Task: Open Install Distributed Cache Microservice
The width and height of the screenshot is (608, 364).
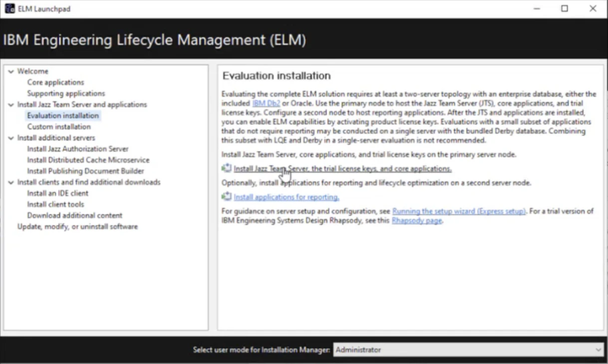Action: click(x=88, y=160)
